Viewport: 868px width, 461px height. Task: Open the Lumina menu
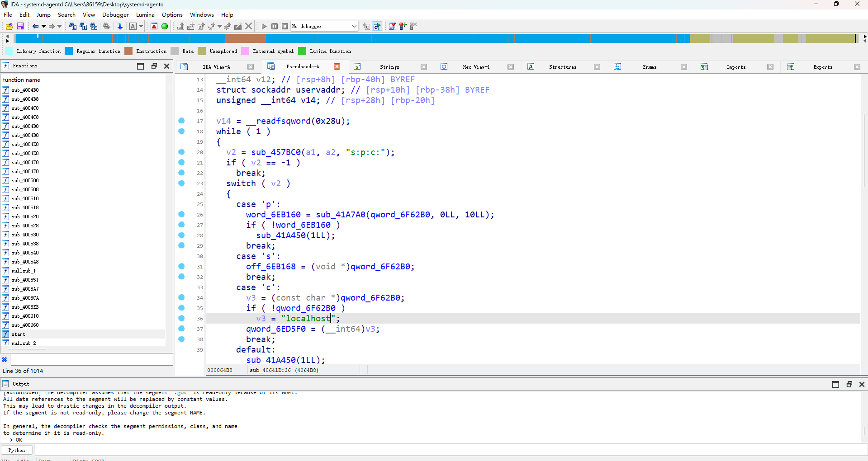(145, 14)
